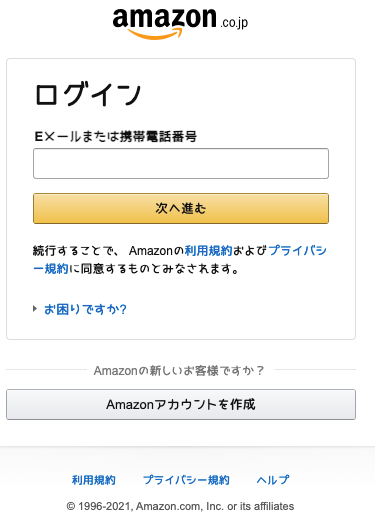Click the ログイン heading text

pyautogui.click(x=88, y=94)
